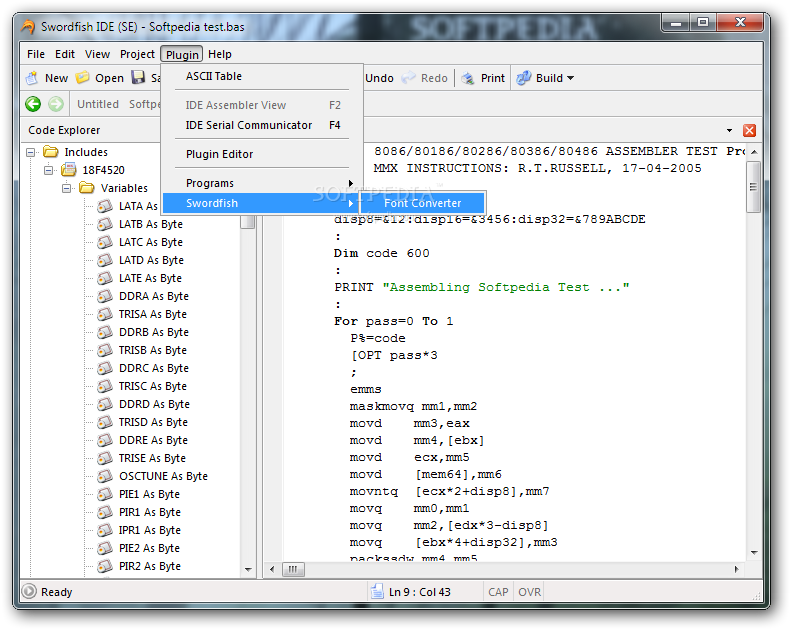
Task: Click the editor vertical scrollbar thumb
Action: tap(753, 187)
